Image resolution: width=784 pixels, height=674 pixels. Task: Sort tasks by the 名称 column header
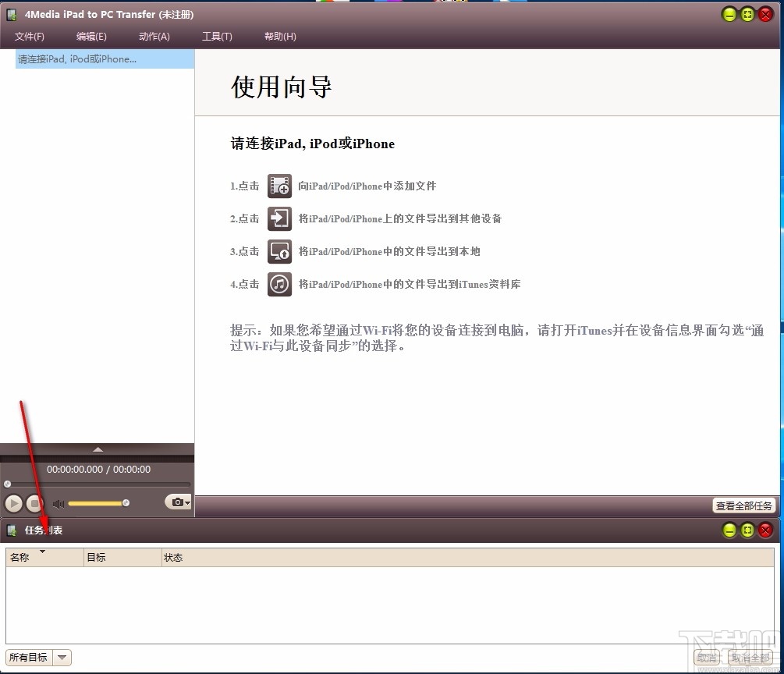coord(23,557)
